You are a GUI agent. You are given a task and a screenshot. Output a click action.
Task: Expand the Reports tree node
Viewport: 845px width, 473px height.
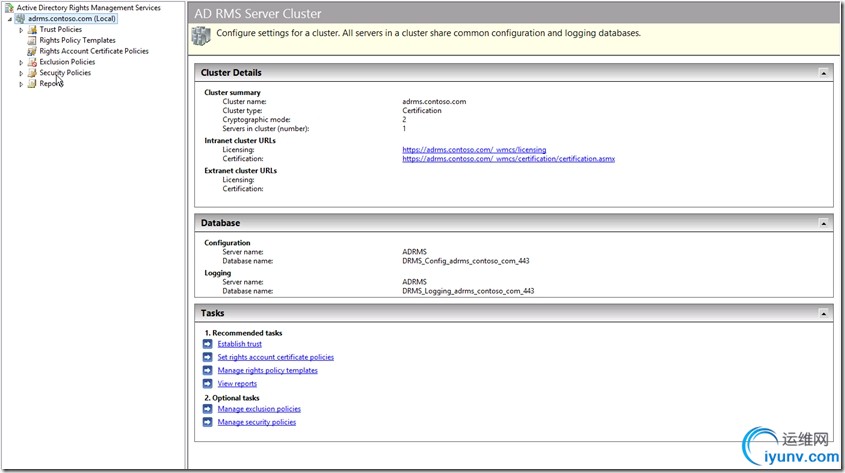21,84
